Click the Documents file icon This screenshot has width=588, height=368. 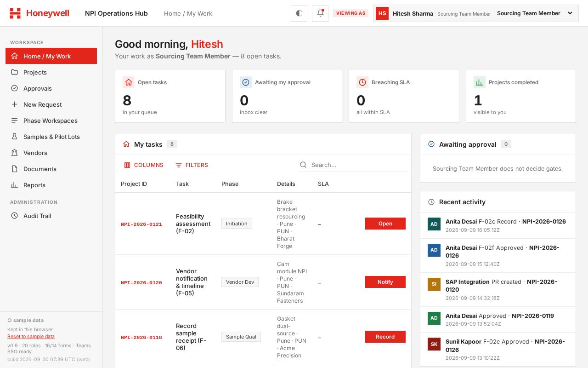(14, 169)
